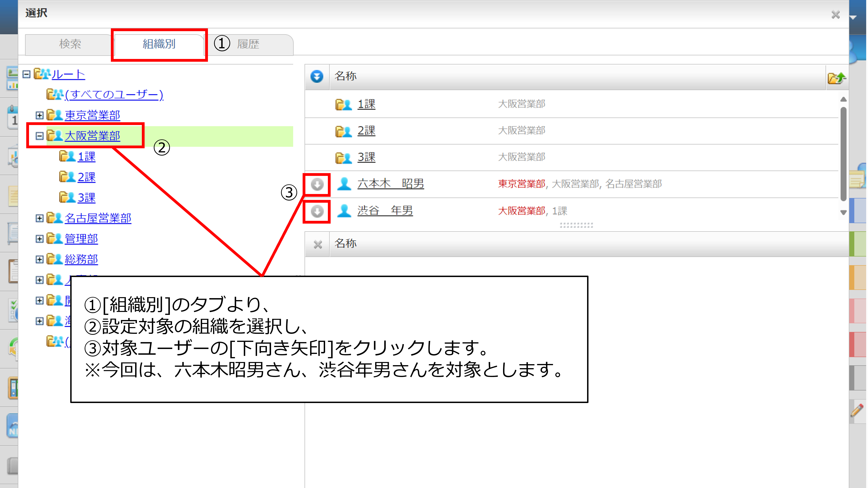Select 総務部 in the organization tree
868x488 pixels.
tap(81, 259)
